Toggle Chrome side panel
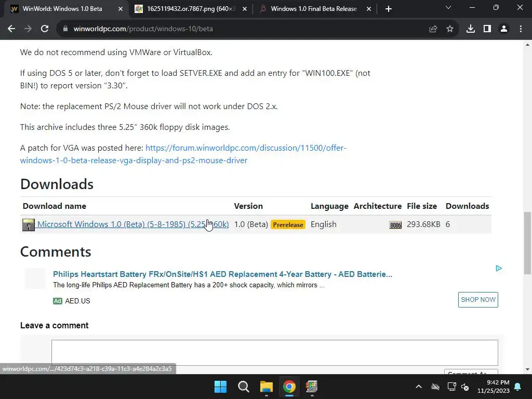532x399 pixels. pyautogui.click(x=487, y=29)
